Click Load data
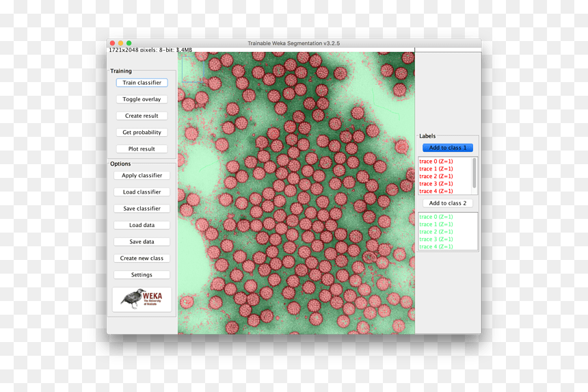588x392 pixels. 142,225
